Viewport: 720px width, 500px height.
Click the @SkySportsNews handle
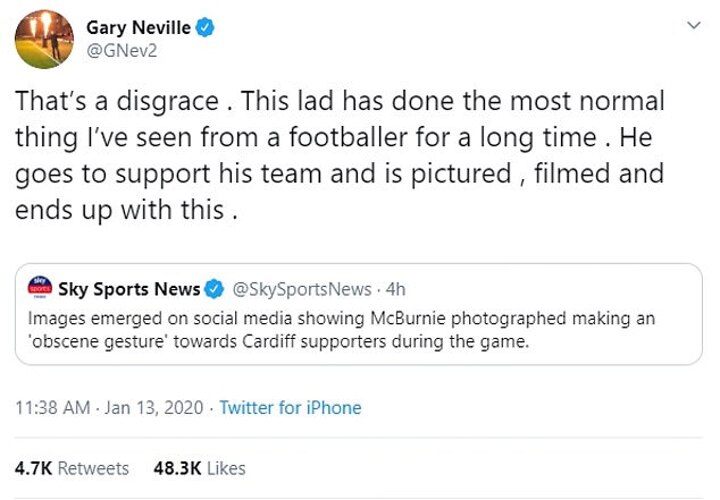click(x=302, y=290)
